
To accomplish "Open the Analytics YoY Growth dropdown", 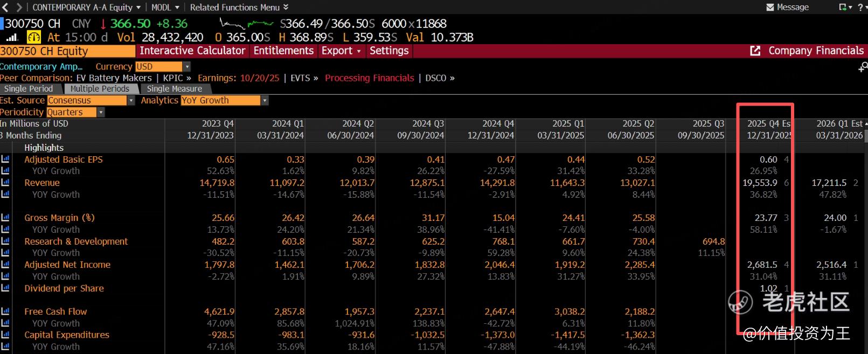I will pyautogui.click(x=264, y=101).
